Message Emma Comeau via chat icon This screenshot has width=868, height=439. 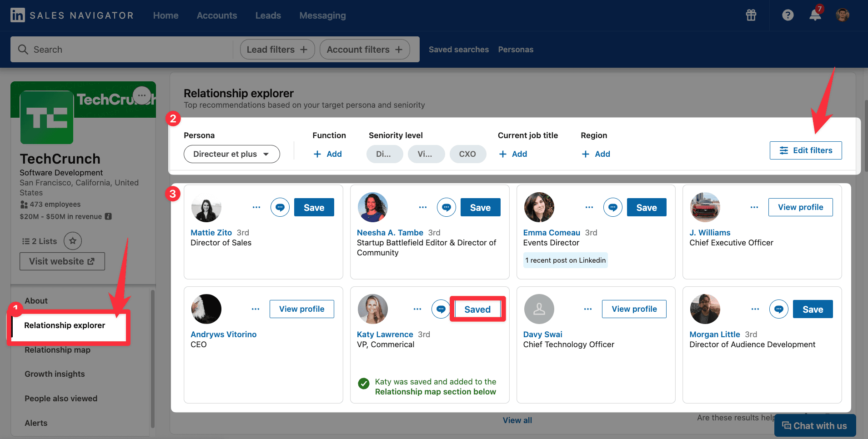[613, 207]
